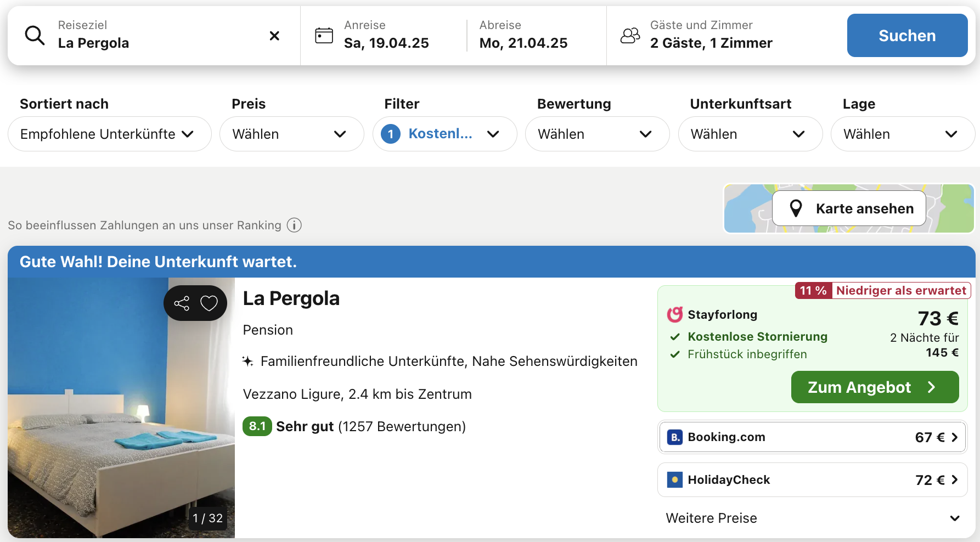Expand Weitere Preise
The width and height of the screenshot is (980, 542).
pyautogui.click(x=813, y=518)
